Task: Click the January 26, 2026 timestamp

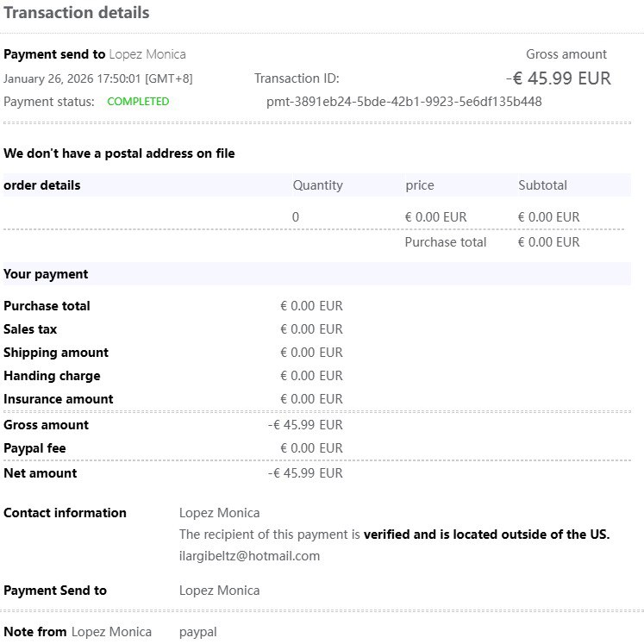Action: (97, 78)
